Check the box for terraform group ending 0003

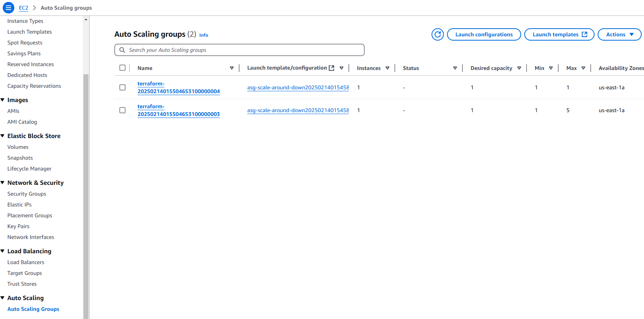tap(122, 110)
